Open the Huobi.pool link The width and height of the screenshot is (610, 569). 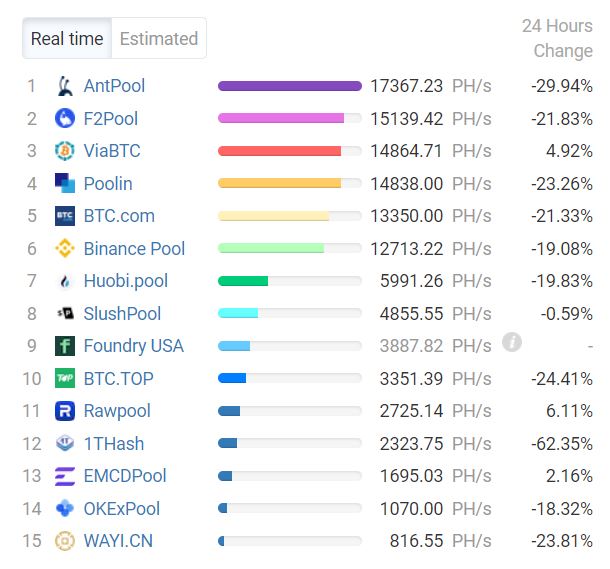pyautogui.click(x=126, y=281)
